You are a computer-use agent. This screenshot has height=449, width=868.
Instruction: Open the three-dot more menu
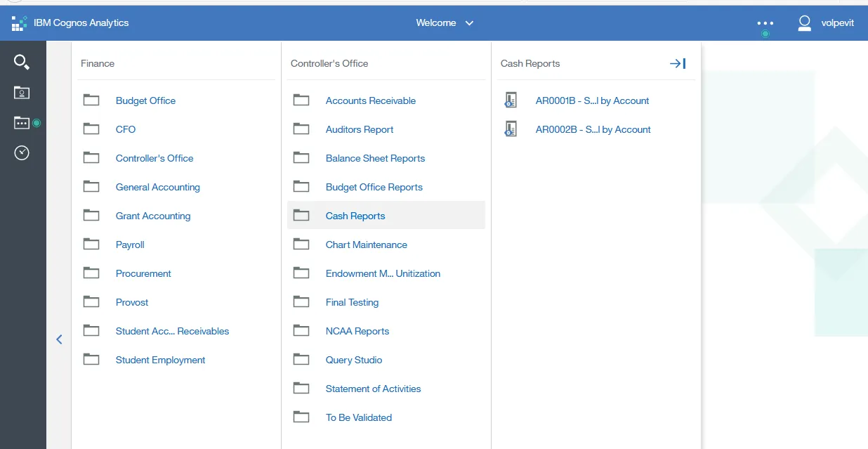click(x=765, y=23)
